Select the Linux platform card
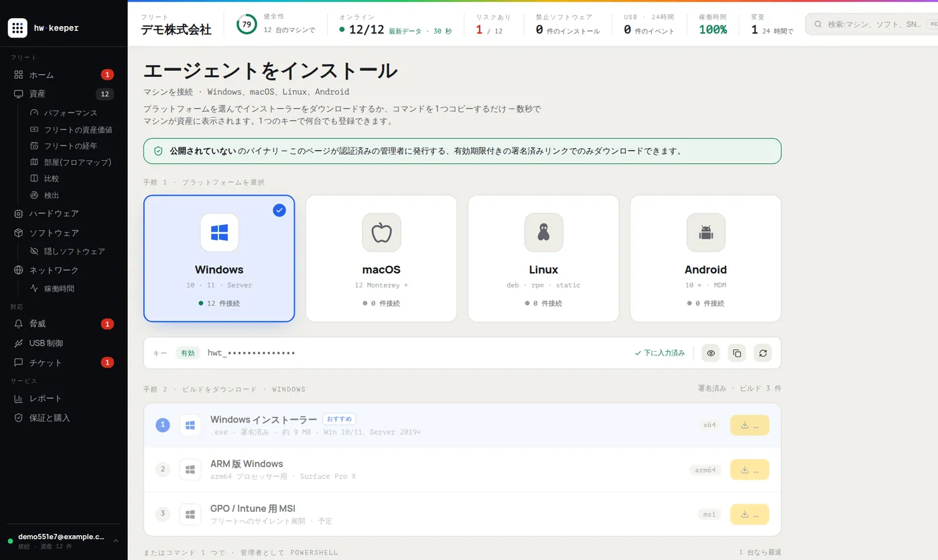 543,259
